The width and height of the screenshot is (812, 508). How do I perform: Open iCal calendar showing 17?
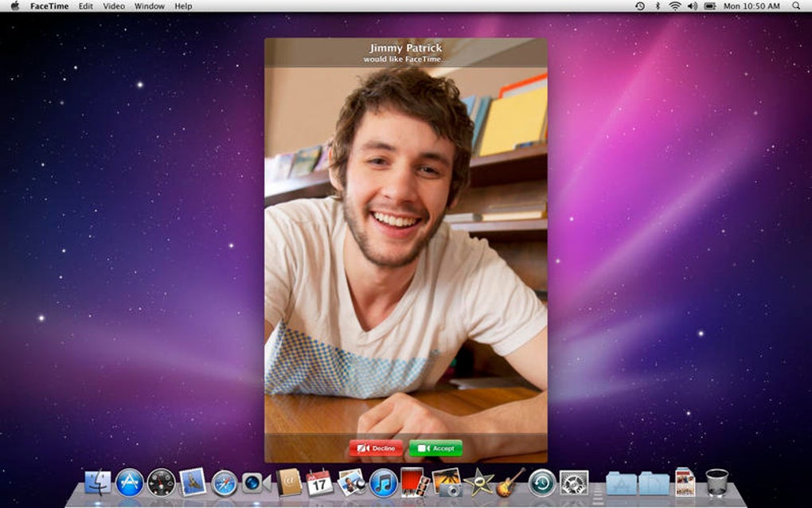point(319,483)
